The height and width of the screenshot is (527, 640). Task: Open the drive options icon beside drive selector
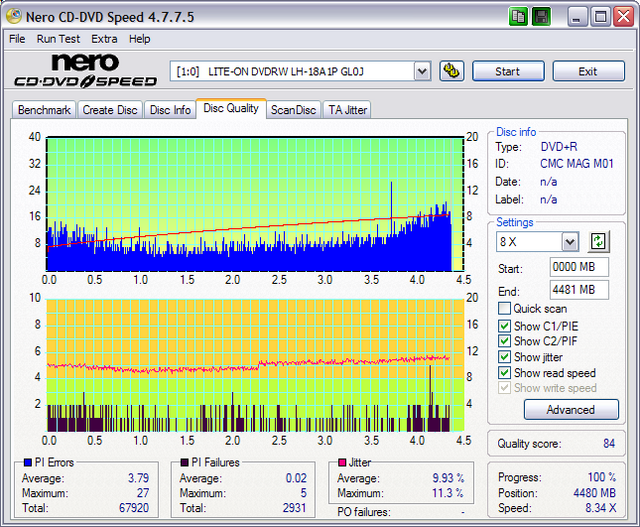(451, 71)
